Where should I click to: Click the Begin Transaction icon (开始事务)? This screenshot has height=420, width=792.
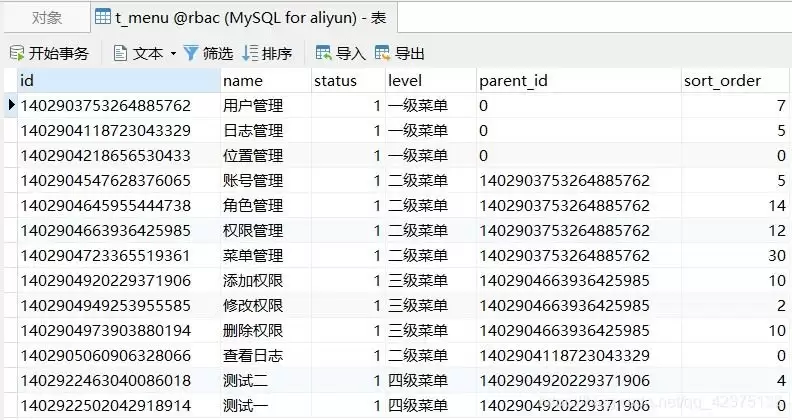(17, 53)
